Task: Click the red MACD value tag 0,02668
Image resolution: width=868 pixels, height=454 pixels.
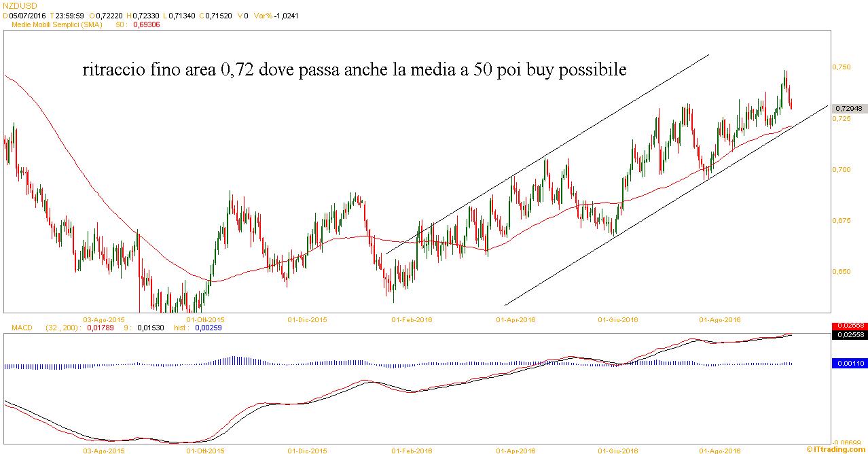Action: [848, 327]
